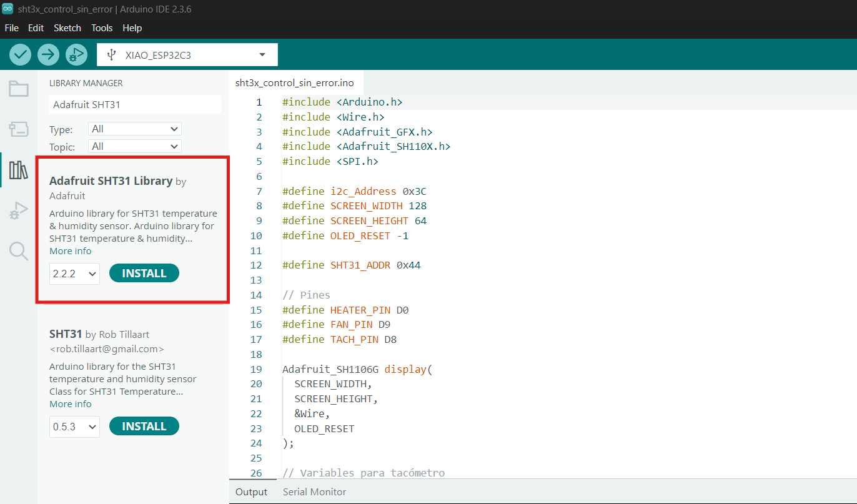Switch to the Serial Monitor tab
Screen dimensions: 857x504
pyautogui.click(x=314, y=492)
